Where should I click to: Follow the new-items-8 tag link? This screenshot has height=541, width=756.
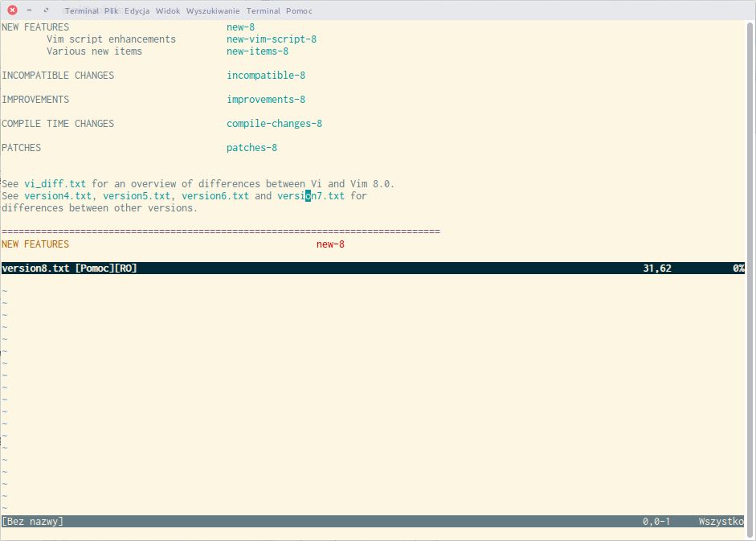click(x=257, y=51)
